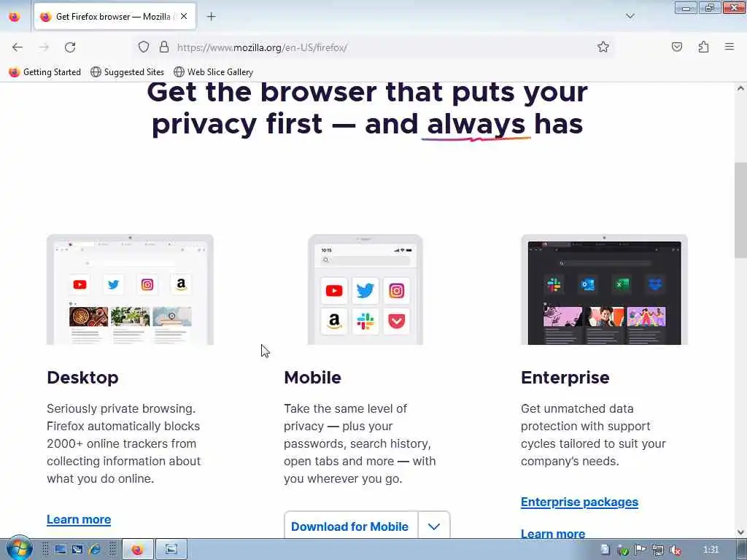Click the padlock site security icon
This screenshot has width=747, height=560.
click(x=164, y=47)
